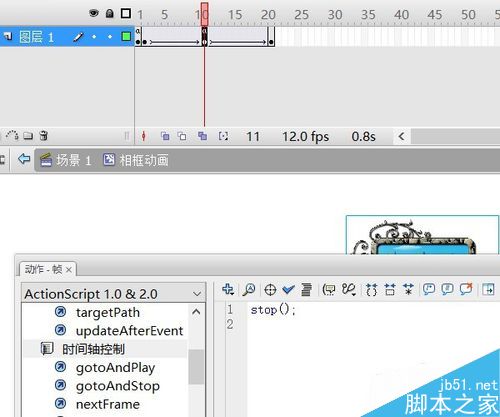
Task: Enable onion skin
Action: [165, 136]
